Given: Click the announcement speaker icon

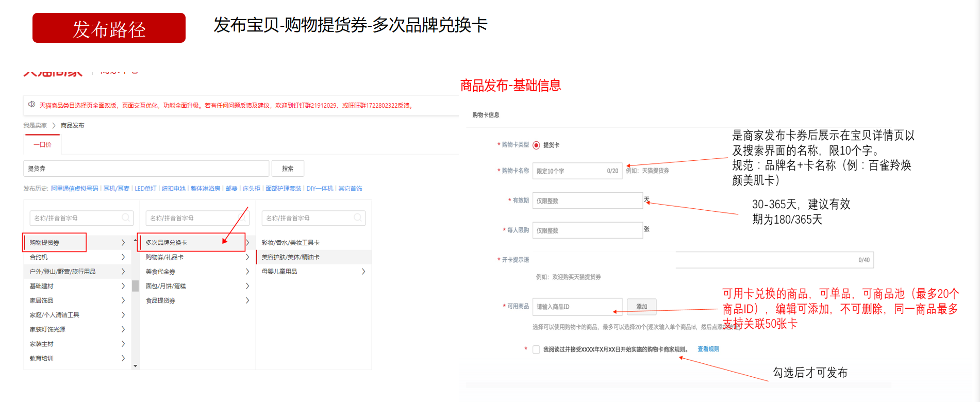Looking at the screenshot, I should click(x=31, y=105).
